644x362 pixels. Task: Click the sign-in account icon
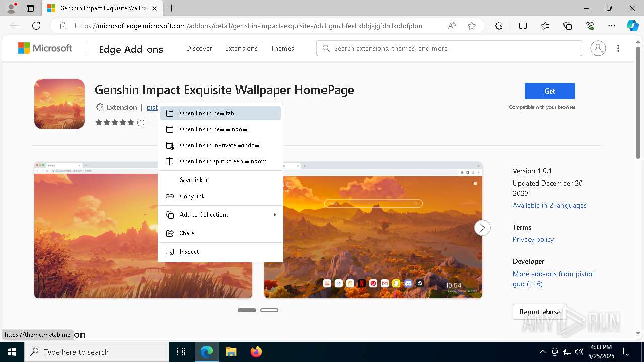pos(598,48)
